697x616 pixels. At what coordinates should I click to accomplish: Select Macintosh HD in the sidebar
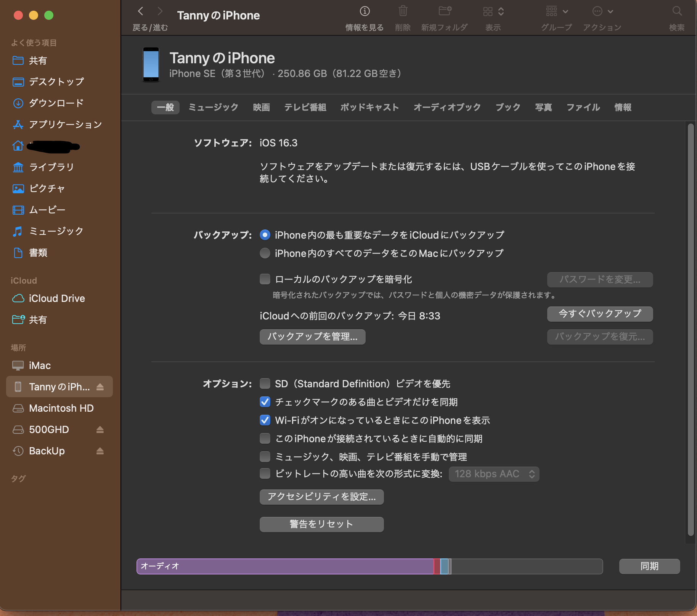pos(53,408)
